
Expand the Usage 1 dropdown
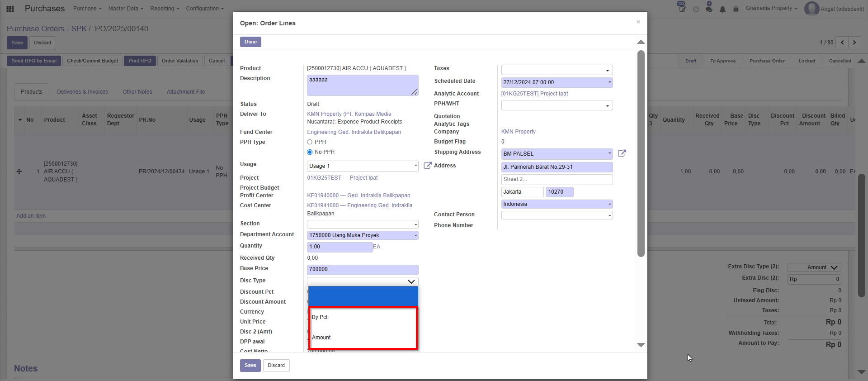pyautogui.click(x=363, y=166)
